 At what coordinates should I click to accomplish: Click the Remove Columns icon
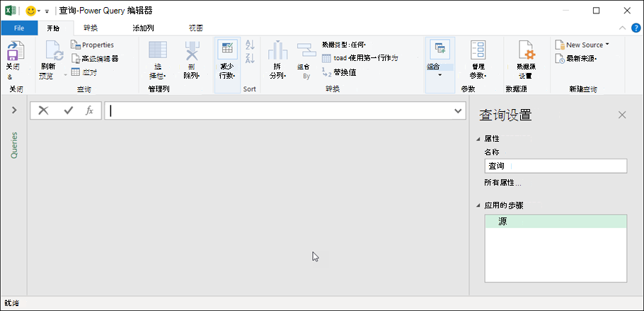[x=192, y=51]
